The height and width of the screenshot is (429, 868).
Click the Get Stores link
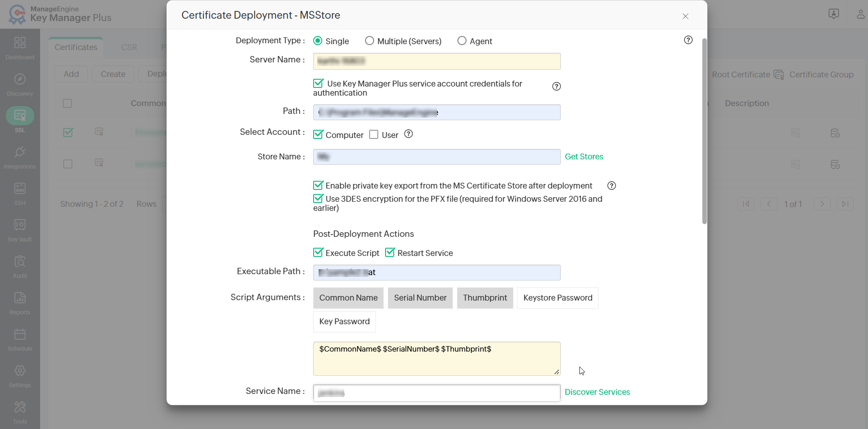point(584,157)
